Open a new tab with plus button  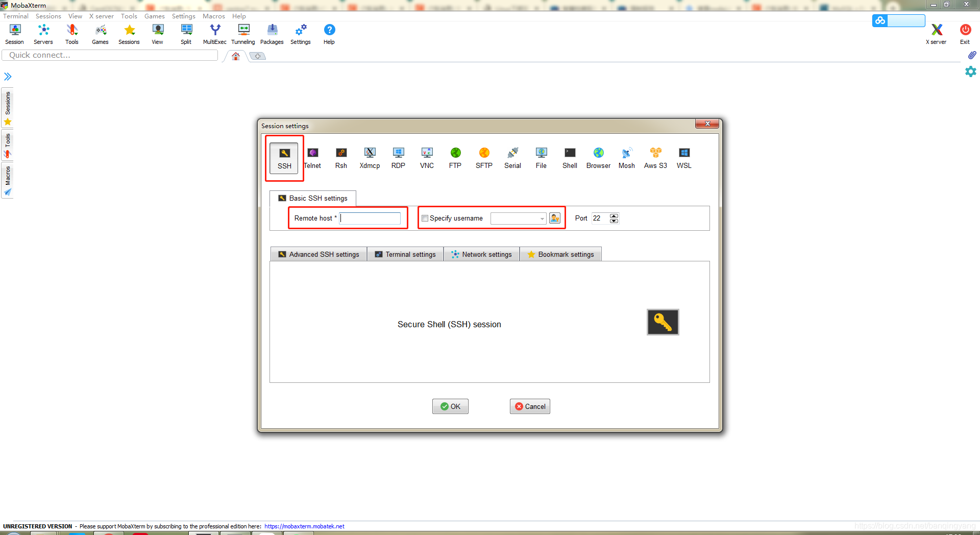tap(258, 56)
